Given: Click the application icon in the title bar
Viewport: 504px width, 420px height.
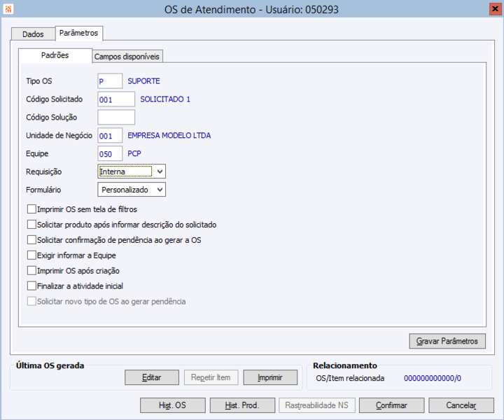Looking at the screenshot, I should pos(8,9).
